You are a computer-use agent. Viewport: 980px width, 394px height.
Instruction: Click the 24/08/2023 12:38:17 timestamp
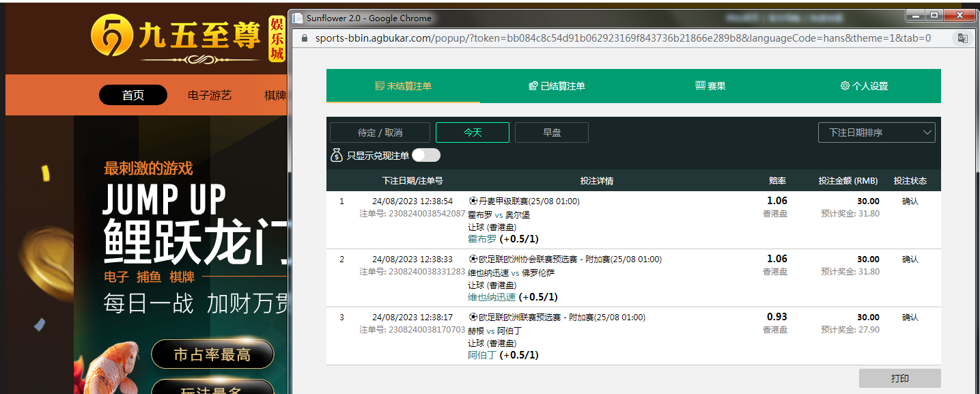[x=412, y=318]
